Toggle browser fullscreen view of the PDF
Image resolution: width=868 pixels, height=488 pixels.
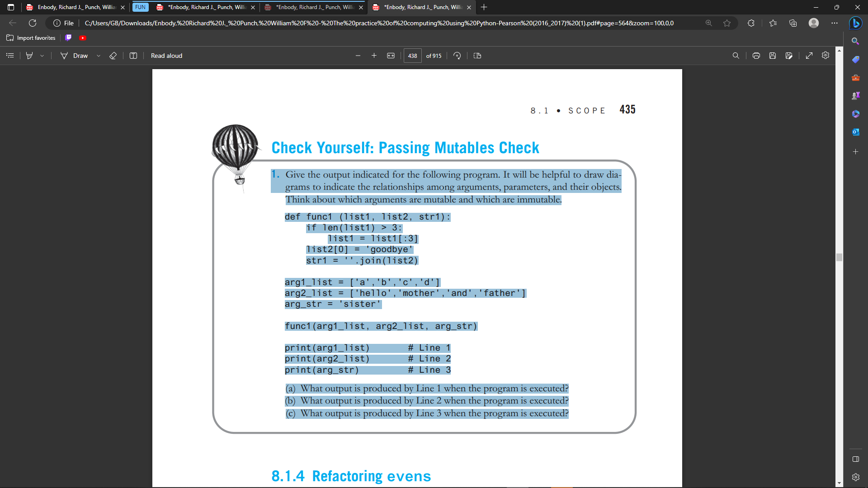click(810, 56)
